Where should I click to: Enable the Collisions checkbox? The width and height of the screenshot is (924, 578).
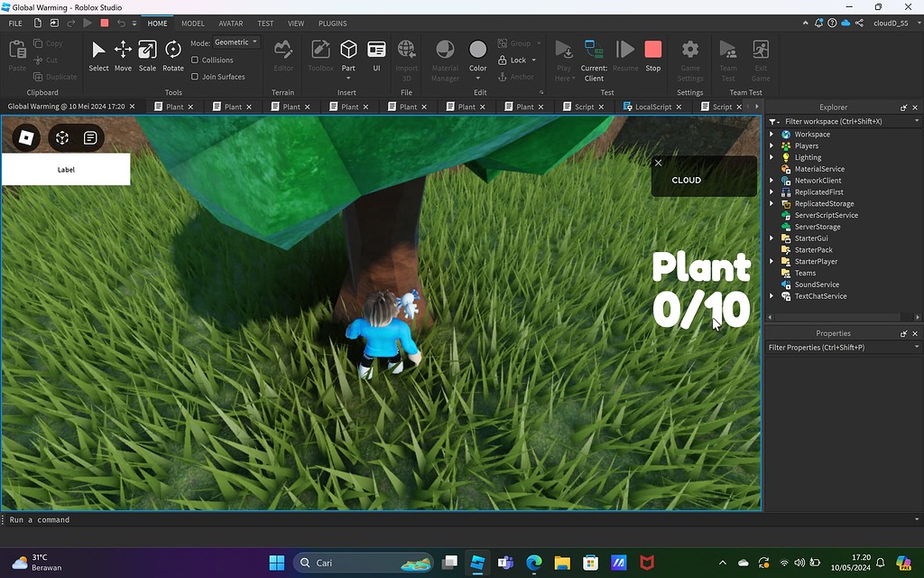coord(196,61)
